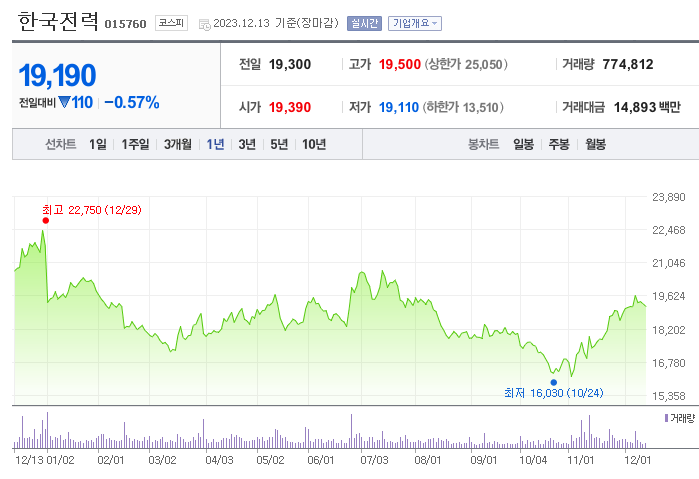The width and height of the screenshot is (699, 479).
Task: Click the 코스피 market label
Action: click(171, 23)
